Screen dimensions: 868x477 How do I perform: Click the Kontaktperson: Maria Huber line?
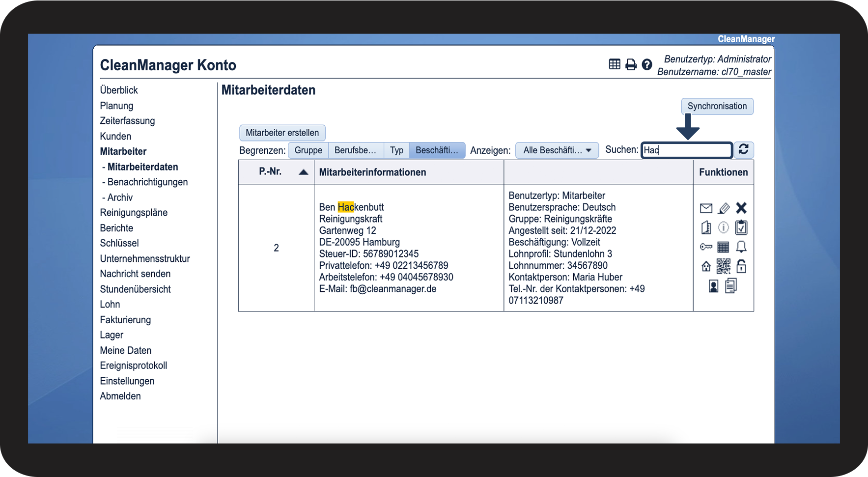565,277
